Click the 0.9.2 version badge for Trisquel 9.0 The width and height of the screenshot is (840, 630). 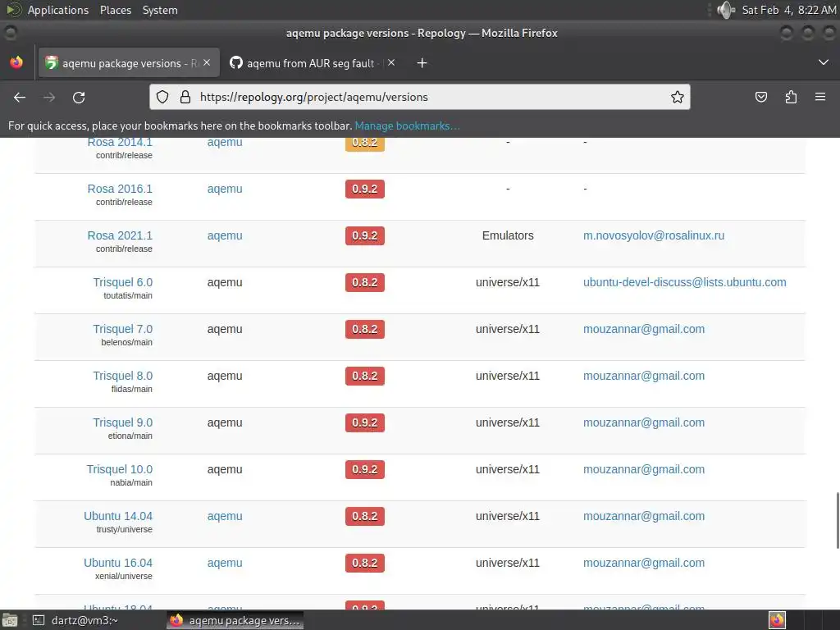[365, 422]
